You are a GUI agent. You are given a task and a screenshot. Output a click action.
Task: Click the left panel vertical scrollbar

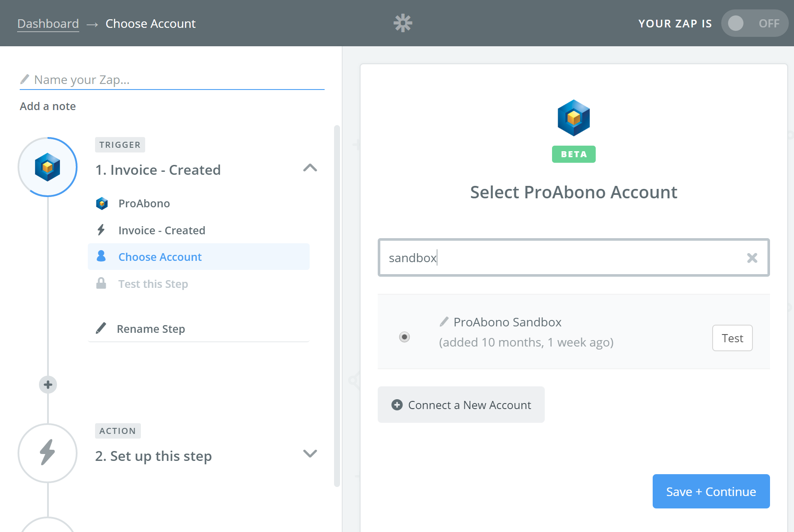(337, 306)
